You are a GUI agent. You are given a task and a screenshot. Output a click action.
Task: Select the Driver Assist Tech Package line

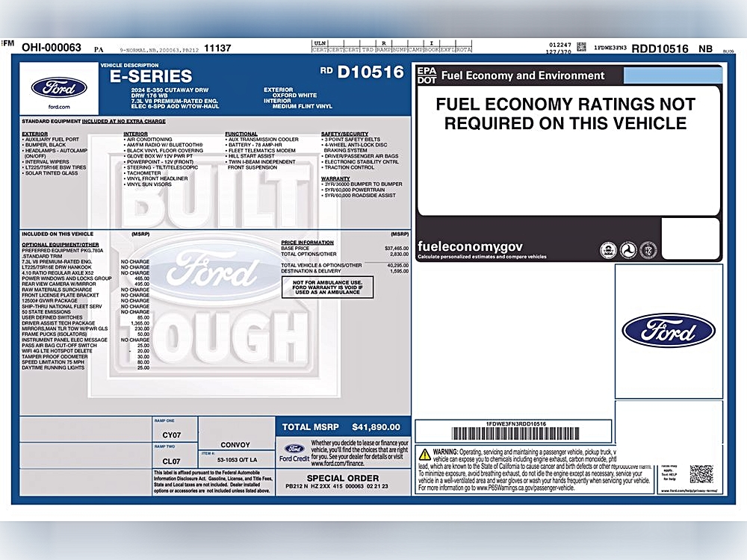tap(65, 323)
